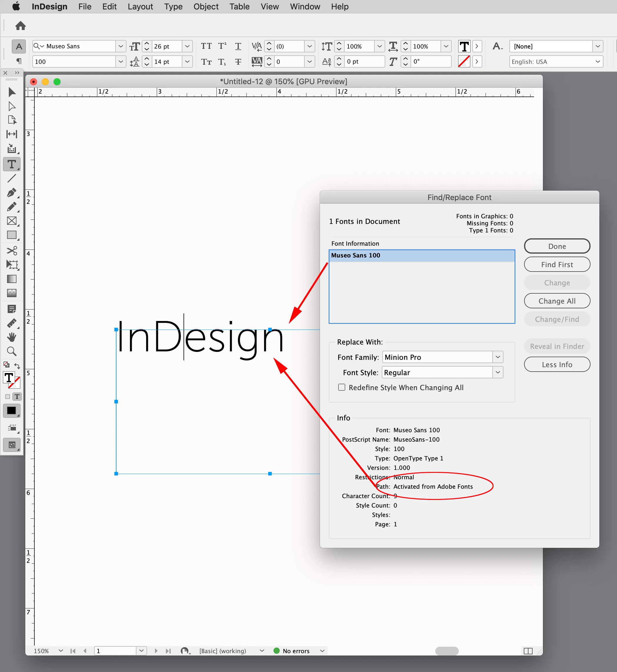This screenshot has height=672, width=617.
Task: Open the Window menu
Action: click(304, 7)
